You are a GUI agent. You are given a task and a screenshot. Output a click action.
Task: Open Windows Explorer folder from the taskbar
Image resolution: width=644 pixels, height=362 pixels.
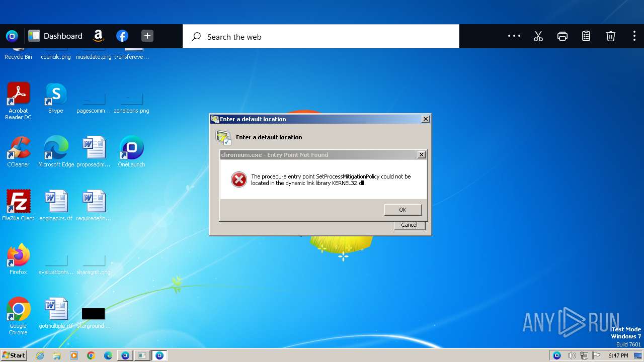pyautogui.click(x=57, y=355)
